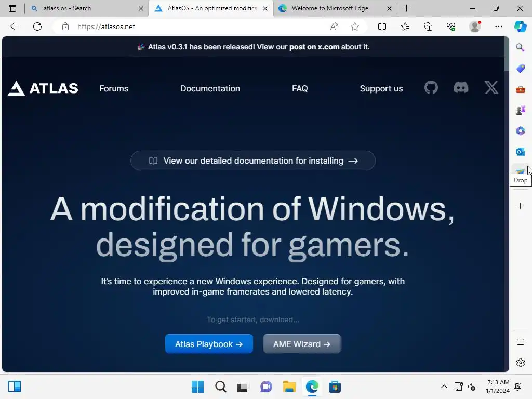Open the Atlas GitHub icon link

coord(431,88)
